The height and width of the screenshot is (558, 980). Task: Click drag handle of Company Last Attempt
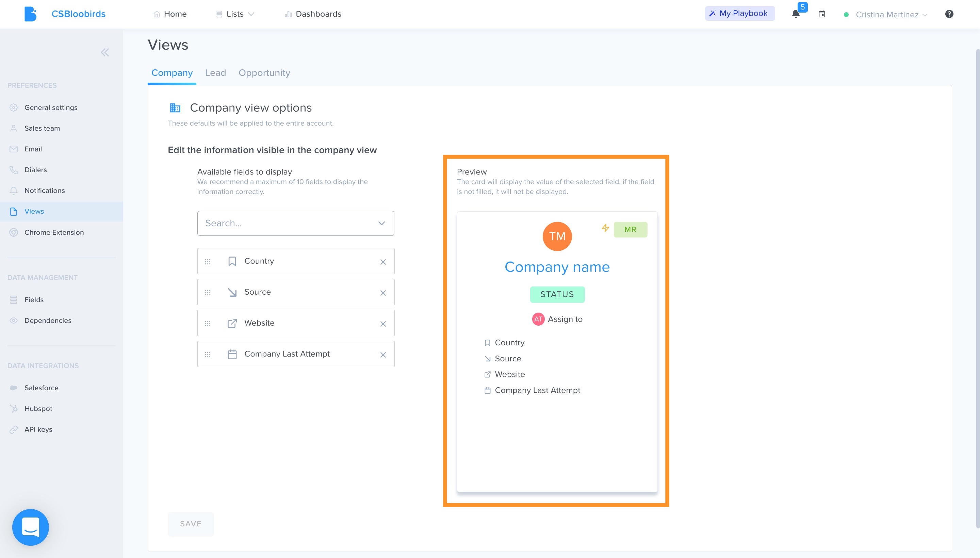point(208,355)
